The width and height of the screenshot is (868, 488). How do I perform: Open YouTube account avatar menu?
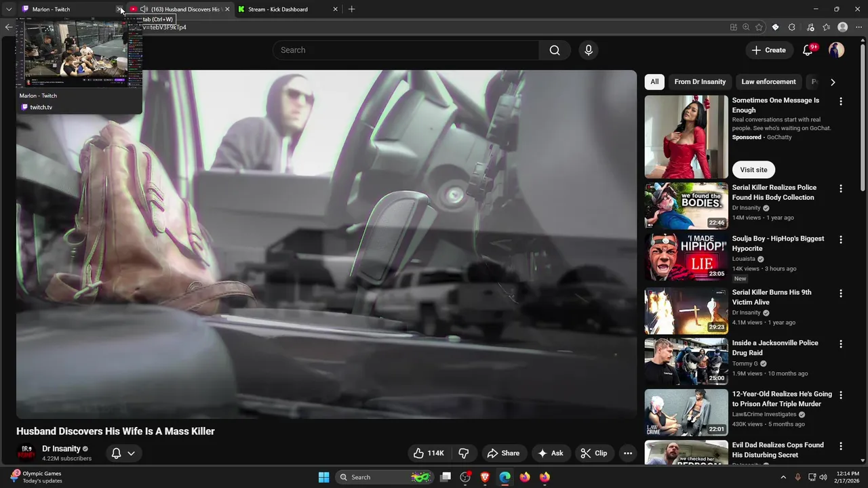click(x=836, y=50)
